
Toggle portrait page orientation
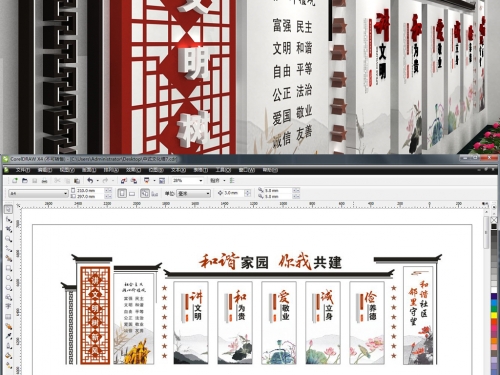[x=122, y=193]
